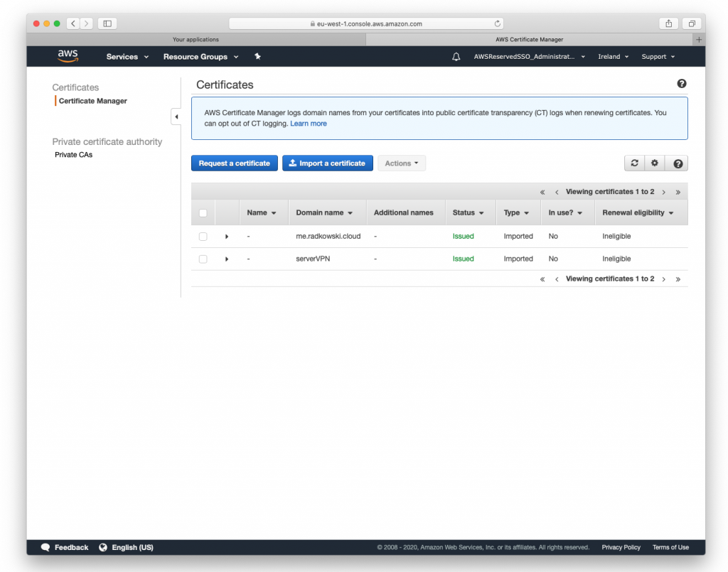Click me.radkowski.cloud domain name cell
The image size is (728, 572).
point(328,236)
